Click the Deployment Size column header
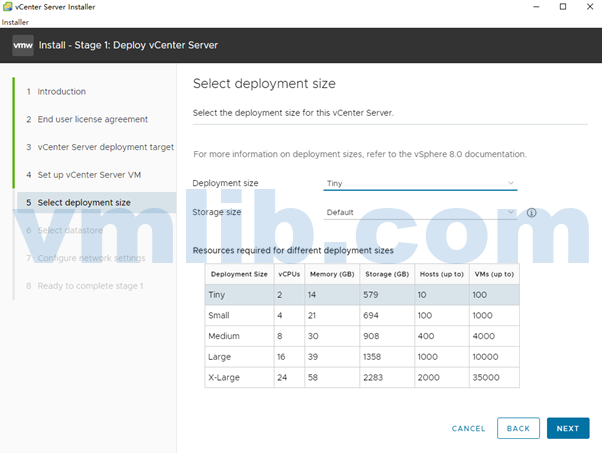The height and width of the screenshot is (453, 602). pyautogui.click(x=239, y=274)
